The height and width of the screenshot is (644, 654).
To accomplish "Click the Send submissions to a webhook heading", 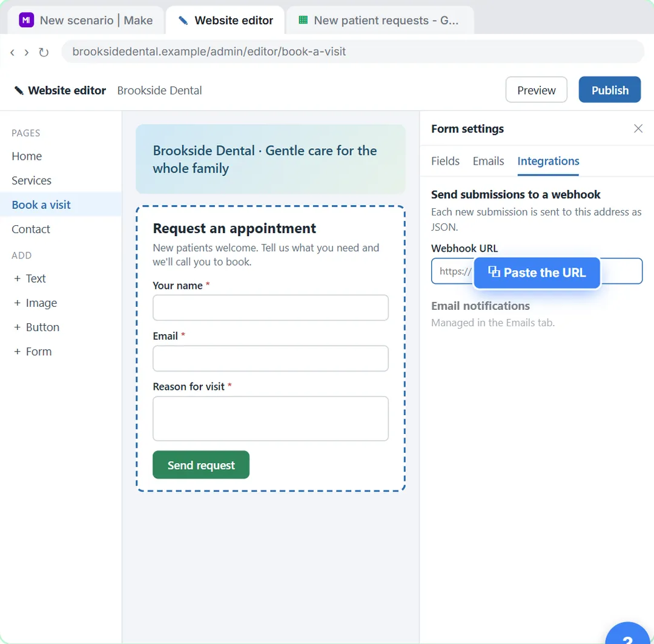I will pyautogui.click(x=515, y=195).
